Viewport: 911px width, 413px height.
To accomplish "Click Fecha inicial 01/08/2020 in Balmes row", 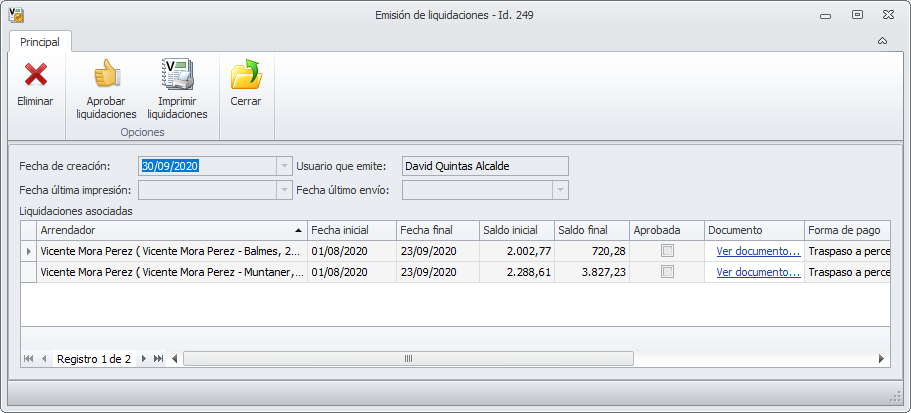I will [x=352, y=252].
